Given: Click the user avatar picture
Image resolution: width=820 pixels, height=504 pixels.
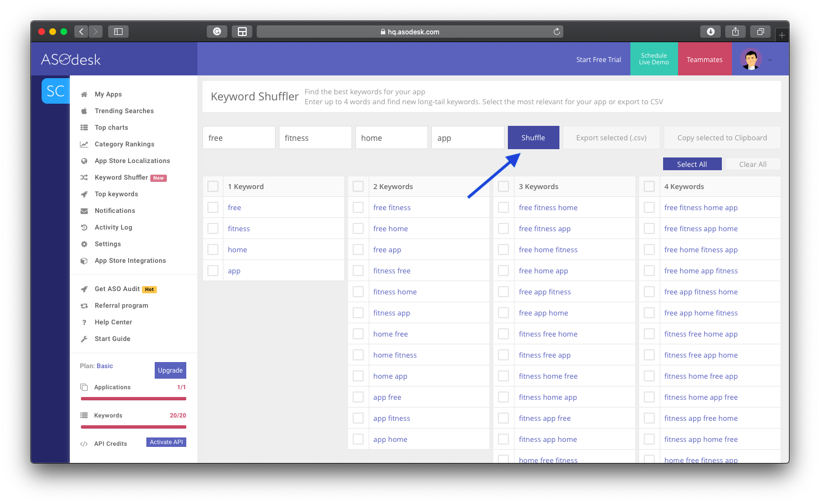Looking at the screenshot, I should (751, 59).
